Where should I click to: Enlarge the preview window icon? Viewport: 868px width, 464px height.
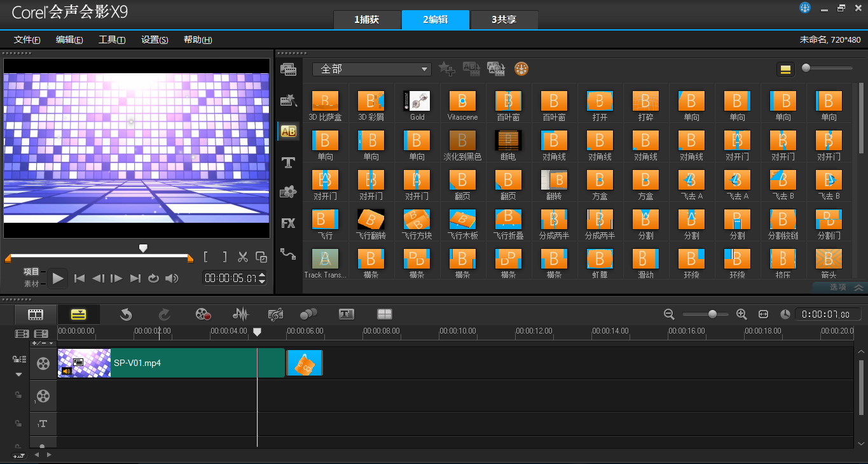(261, 257)
